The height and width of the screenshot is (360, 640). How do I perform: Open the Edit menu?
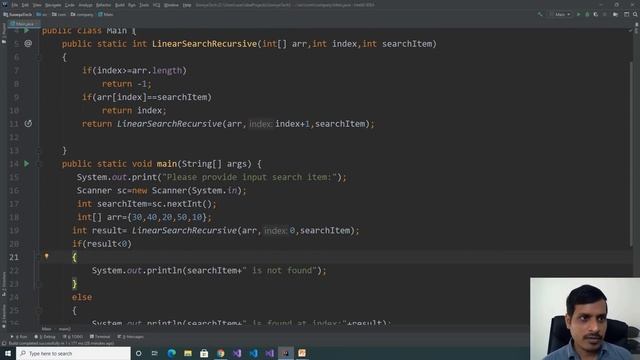point(25,5)
